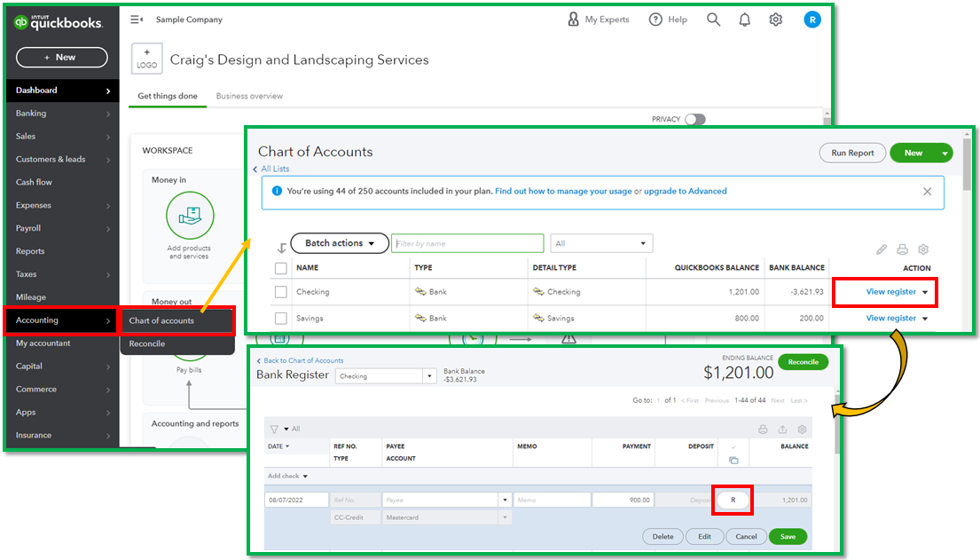This screenshot has height=560, width=980.
Task: Open the arrow next to Checking View register
Action: [925, 292]
